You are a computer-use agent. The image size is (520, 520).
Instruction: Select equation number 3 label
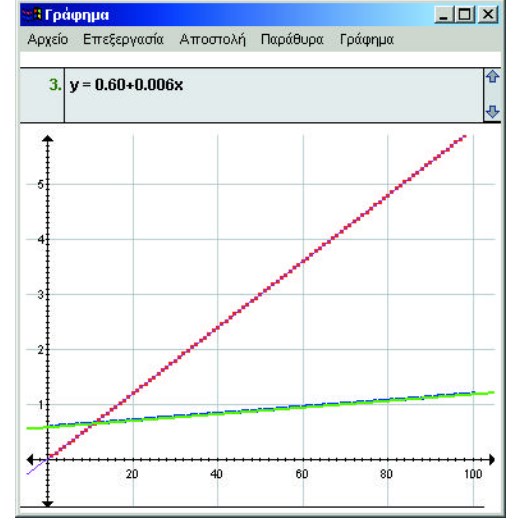click(x=55, y=85)
